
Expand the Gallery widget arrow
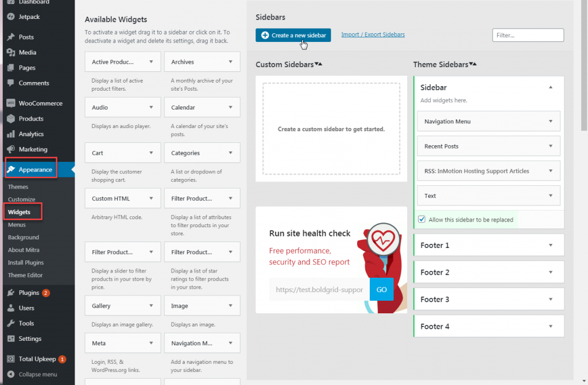(x=151, y=305)
